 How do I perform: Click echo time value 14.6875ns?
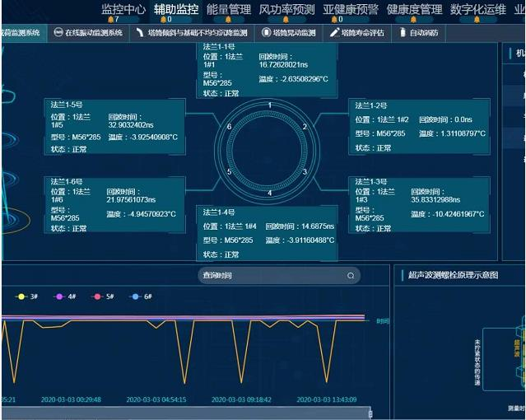coord(318,226)
